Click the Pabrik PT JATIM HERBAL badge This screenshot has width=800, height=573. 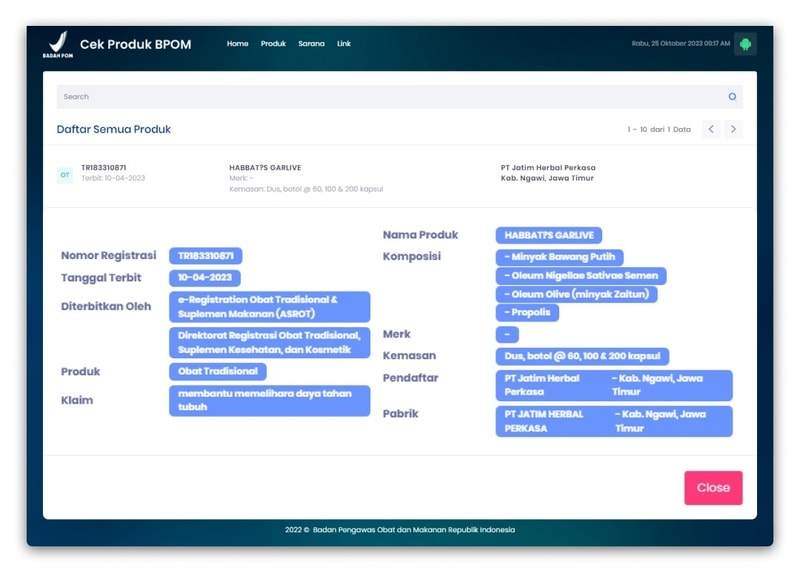(614, 421)
